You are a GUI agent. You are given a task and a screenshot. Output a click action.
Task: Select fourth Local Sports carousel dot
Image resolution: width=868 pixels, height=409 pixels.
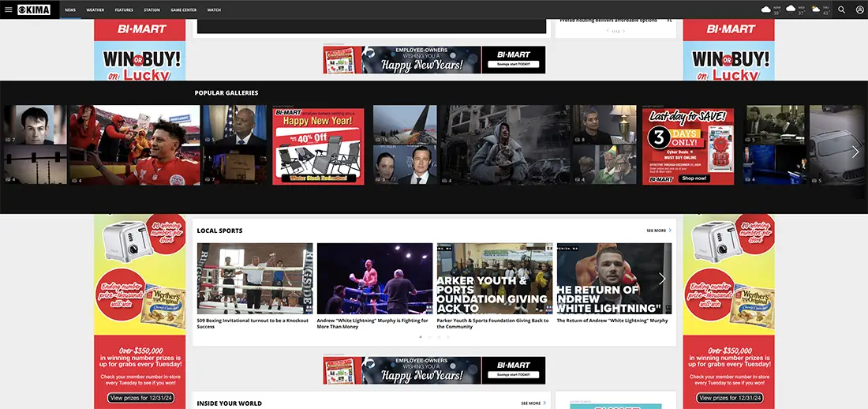448,337
